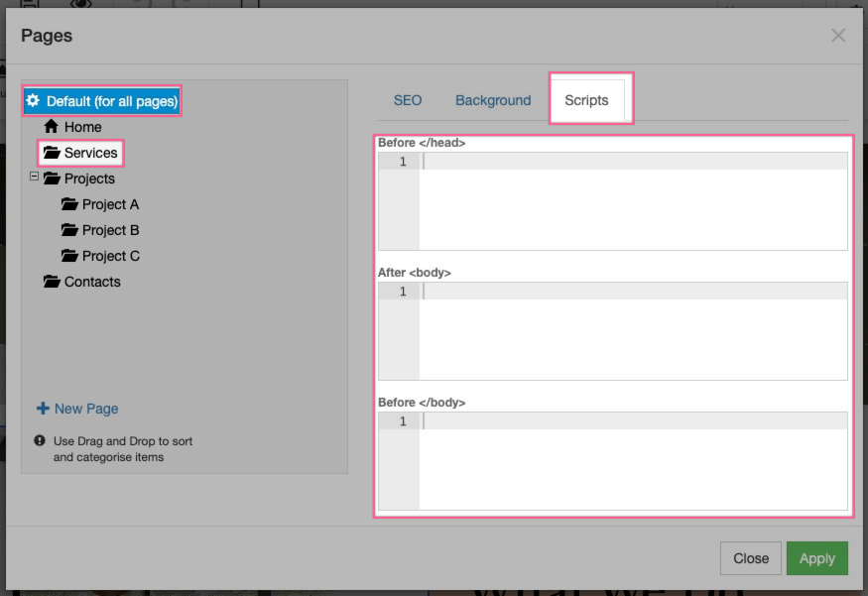Open the Scripts tab
Viewport: 868px width, 596px height.
coord(586,100)
